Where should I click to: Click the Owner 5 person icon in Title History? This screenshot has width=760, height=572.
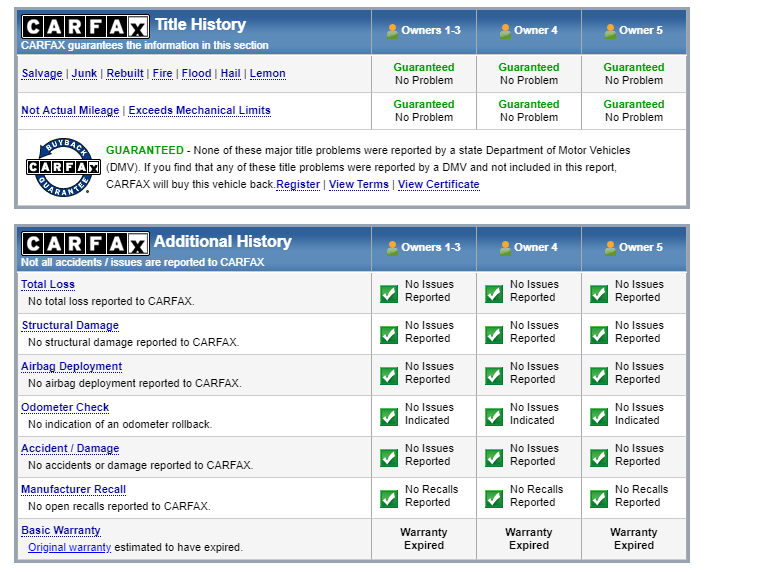coord(610,31)
